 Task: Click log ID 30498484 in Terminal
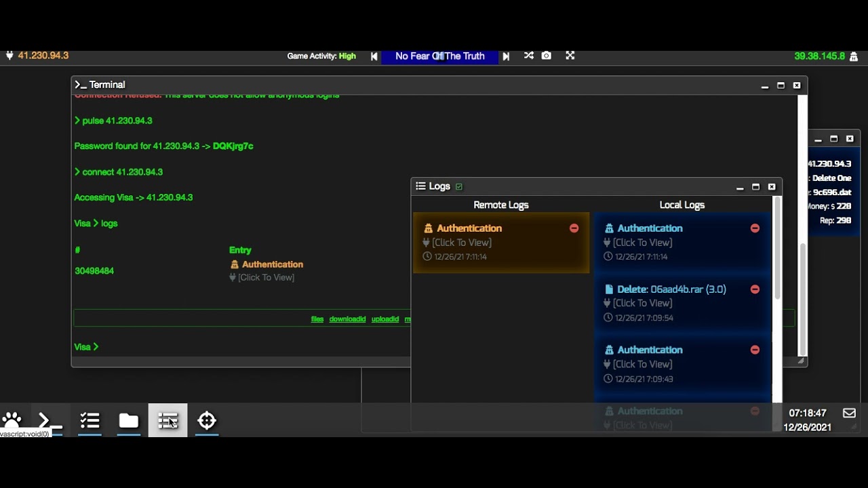click(x=94, y=271)
